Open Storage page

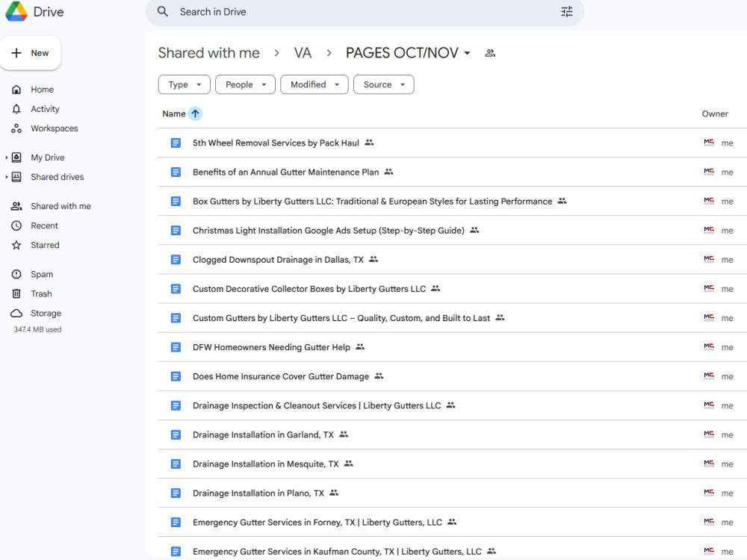click(x=46, y=314)
